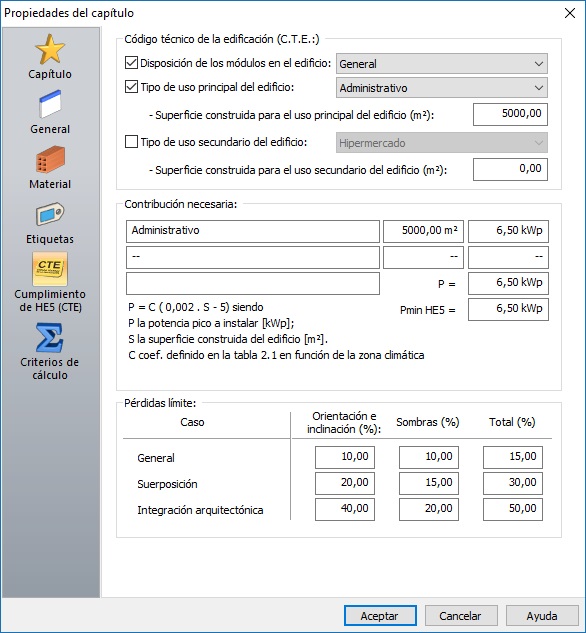Viewport: 586px width, 633px height.
Task: Click the Cancelar button
Action: coord(461,616)
